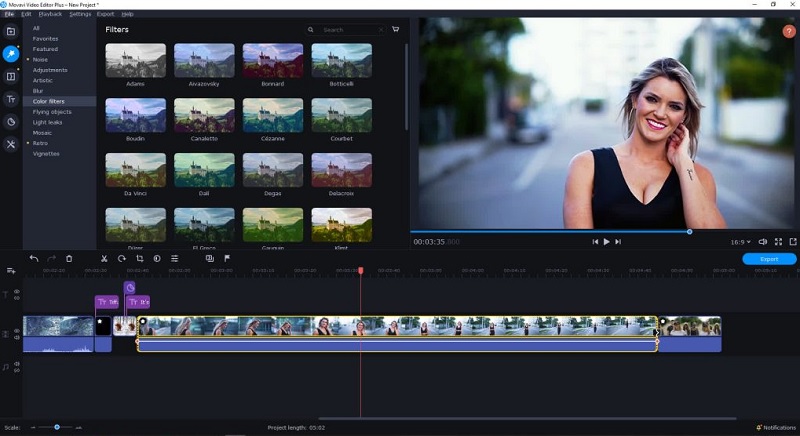This screenshot has height=436, width=800.
Task: Select the Filters magic wand icon
Action: pyautogui.click(x=11, y=54)
